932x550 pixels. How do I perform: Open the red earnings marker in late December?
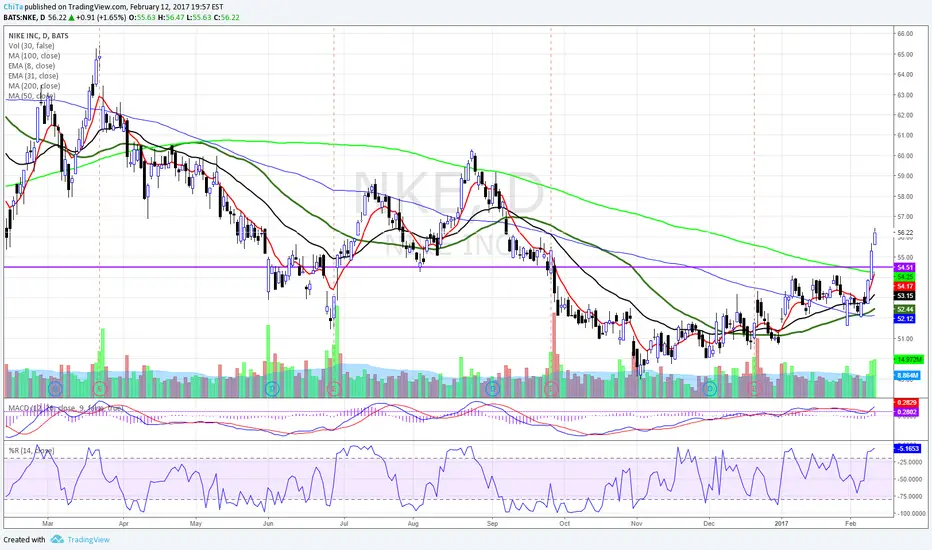point(754,389)
